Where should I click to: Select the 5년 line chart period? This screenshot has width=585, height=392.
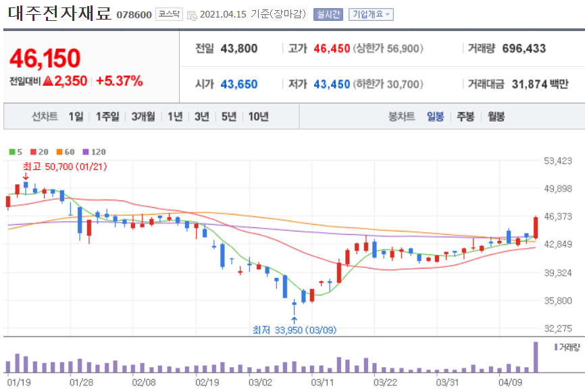tap(229, 117)
